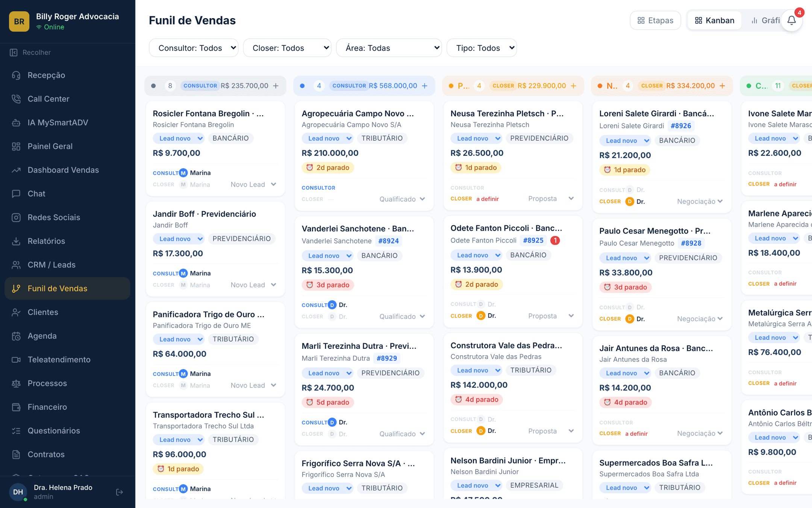812x508 pixels.
Task: Add card to the R$ 334.200,00 column
Action: (723, 86)
